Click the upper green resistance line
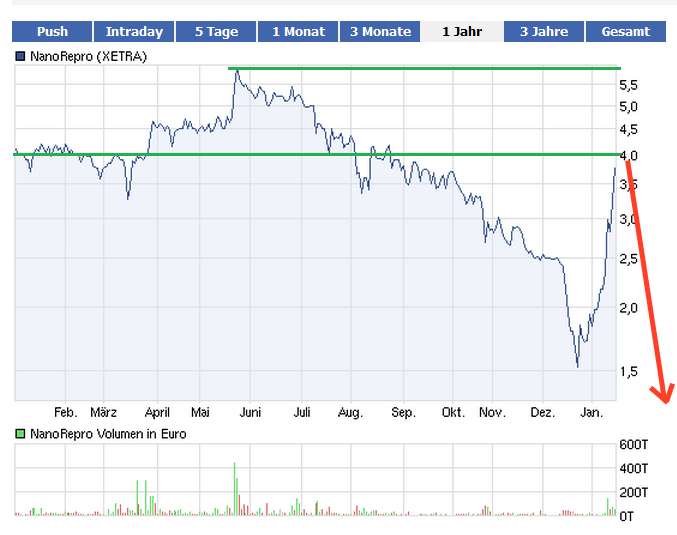This screenshot has height=535, width=677. pos(420,68)
